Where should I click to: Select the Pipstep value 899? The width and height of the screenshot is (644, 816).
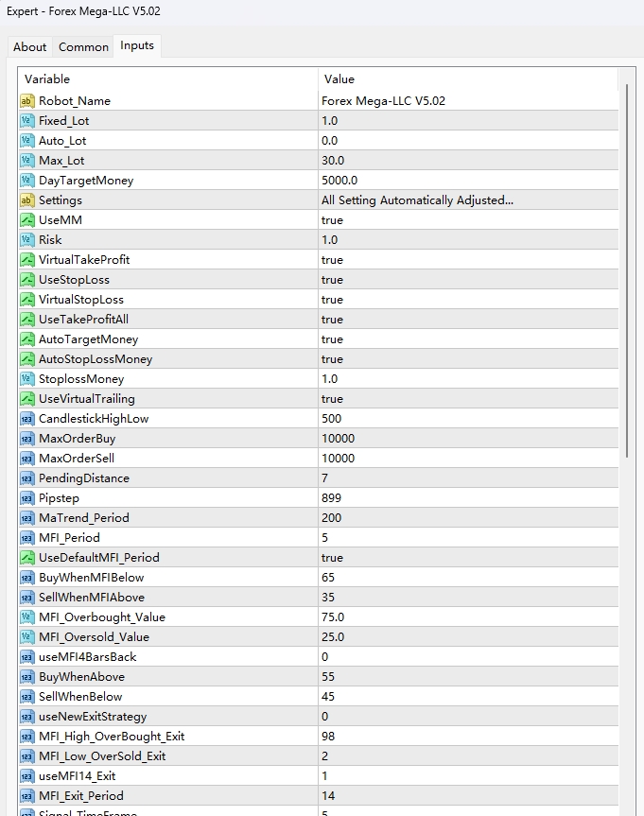point(331,498)
